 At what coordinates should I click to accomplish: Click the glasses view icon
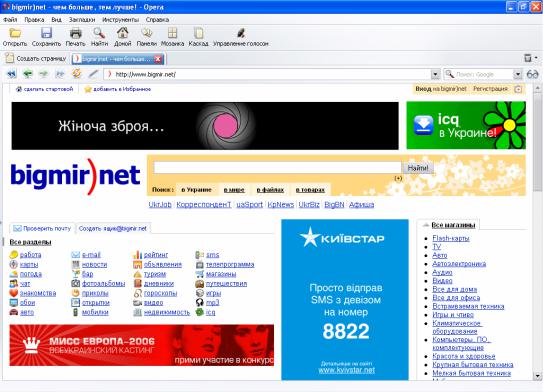532,74
